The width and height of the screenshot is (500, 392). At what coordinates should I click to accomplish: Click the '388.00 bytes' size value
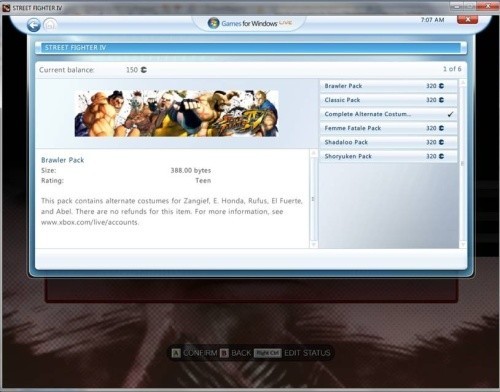[191, 170]
